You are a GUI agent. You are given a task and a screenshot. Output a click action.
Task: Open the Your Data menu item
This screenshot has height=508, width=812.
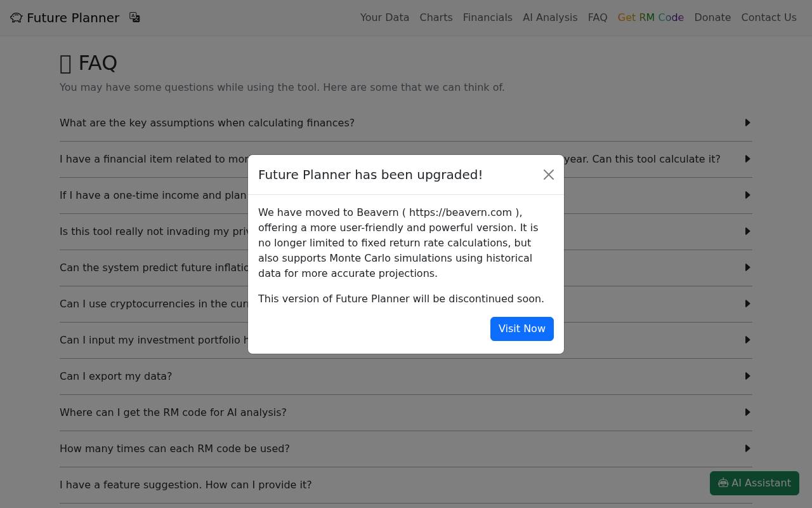tap(384, 18)
